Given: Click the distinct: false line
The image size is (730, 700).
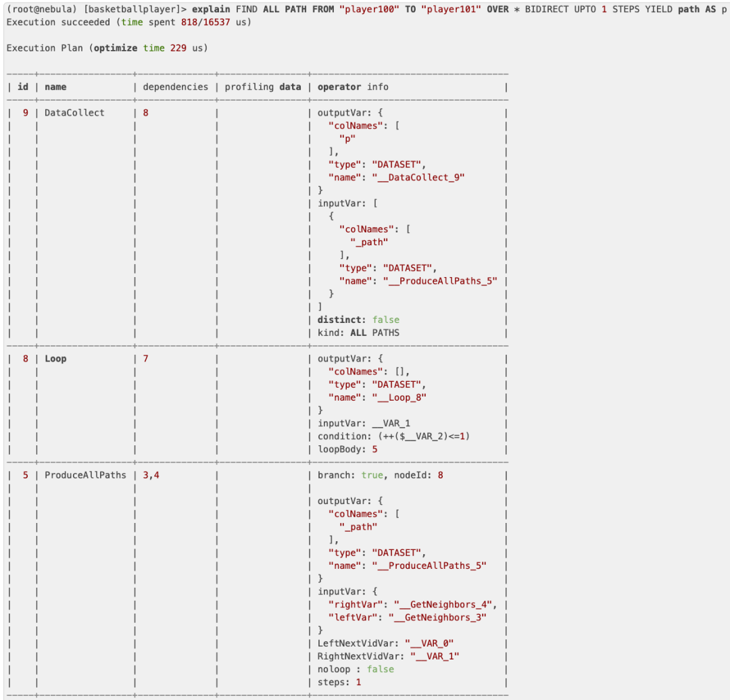Looking at the screenshot, I should (358, 320).
